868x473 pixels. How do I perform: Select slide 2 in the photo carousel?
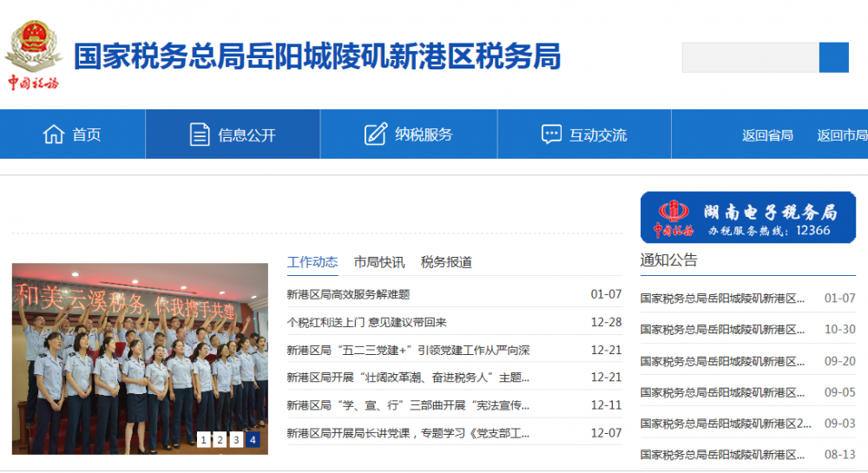point(220,440)
